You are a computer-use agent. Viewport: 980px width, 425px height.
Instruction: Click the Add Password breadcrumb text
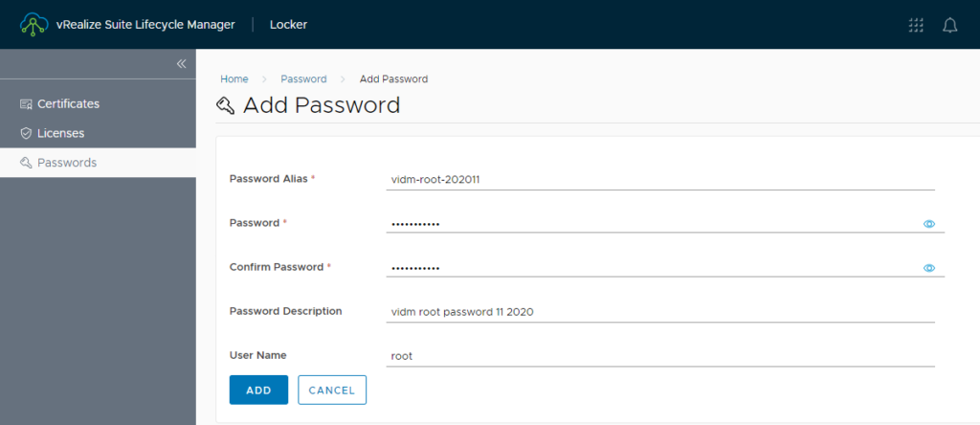point(393,78)
